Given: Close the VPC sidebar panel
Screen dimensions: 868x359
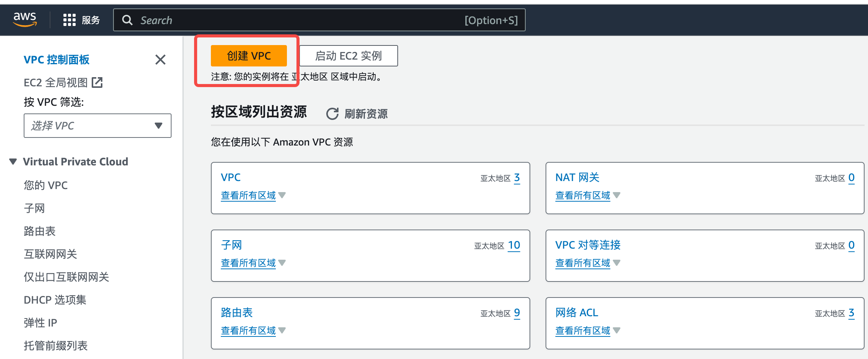Looking at the screenshot, I should 160,60.
